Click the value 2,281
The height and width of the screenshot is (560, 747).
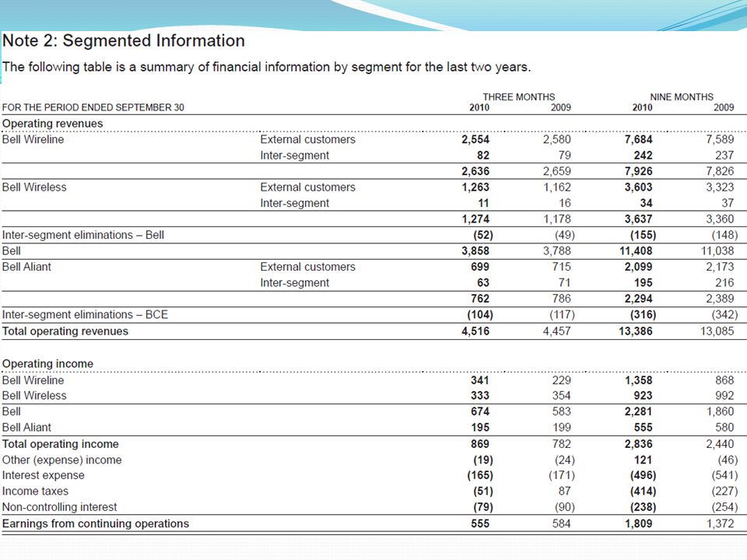click(638, 411)
